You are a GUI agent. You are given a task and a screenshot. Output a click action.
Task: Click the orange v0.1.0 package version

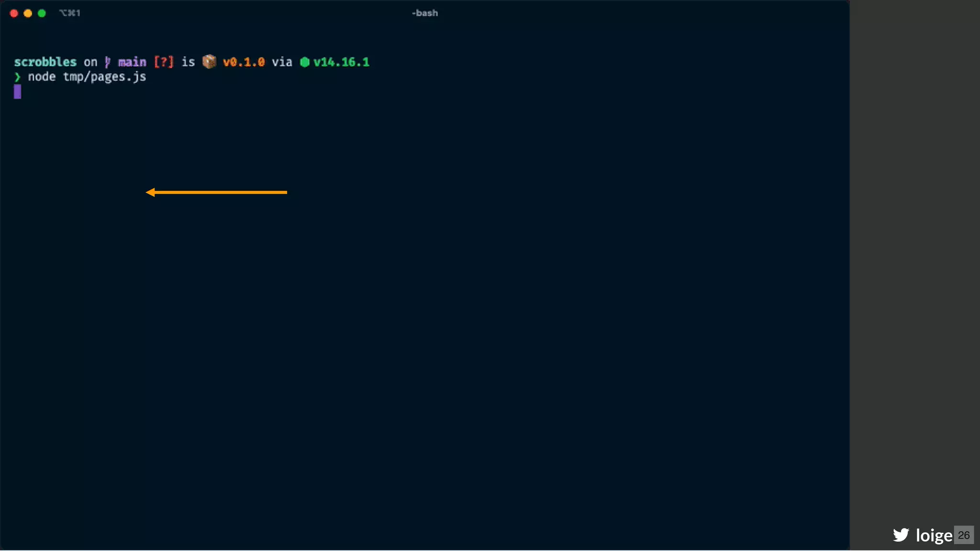click(x=244, y=62)
